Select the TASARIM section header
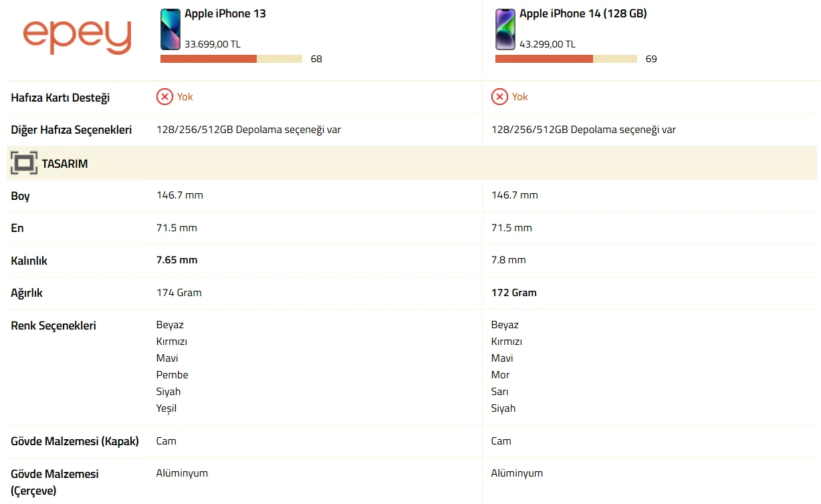 click(412, 163)
